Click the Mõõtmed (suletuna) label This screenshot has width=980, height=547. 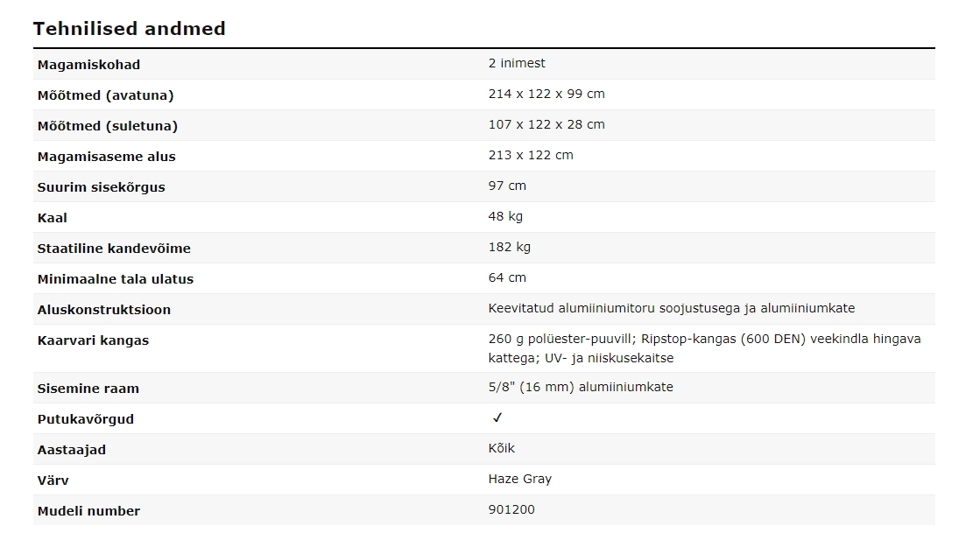click(x=107, y=126)
